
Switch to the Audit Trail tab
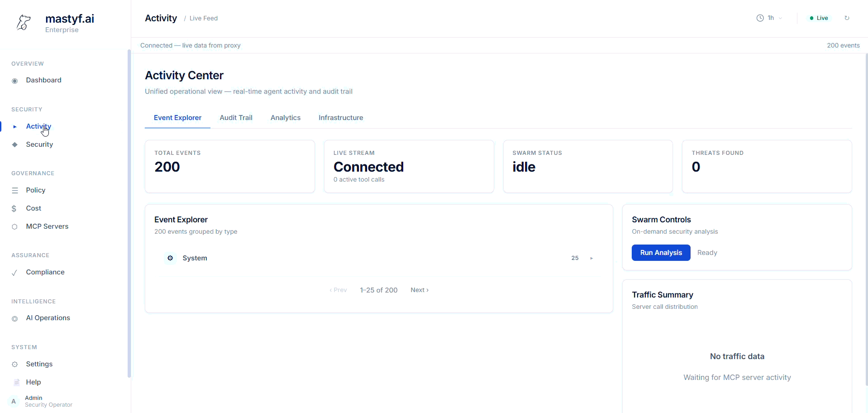click(236, 118)
